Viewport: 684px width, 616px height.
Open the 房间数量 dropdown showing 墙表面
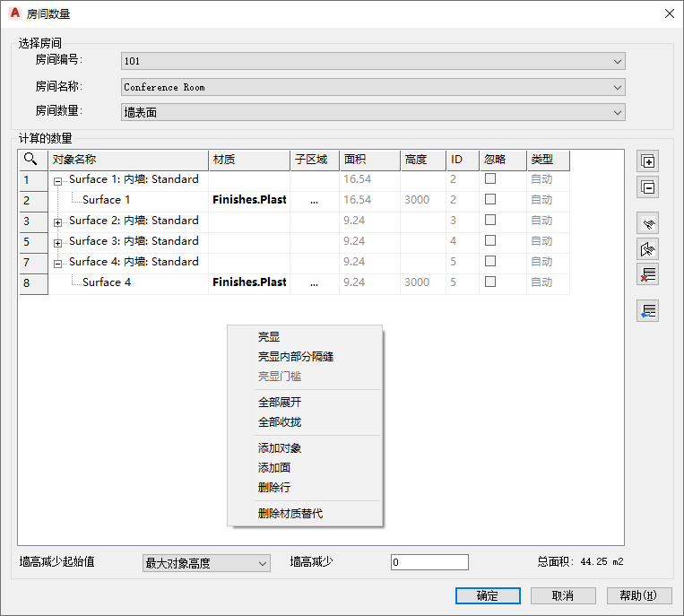tap(373, 113)
